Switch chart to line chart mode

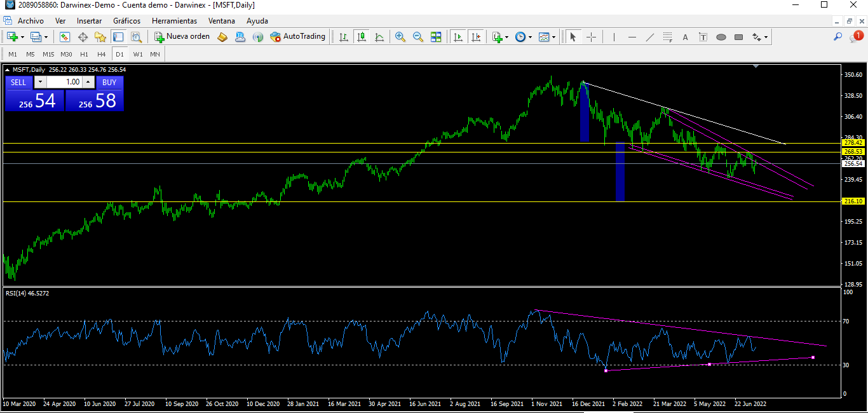tap(379, 37)
